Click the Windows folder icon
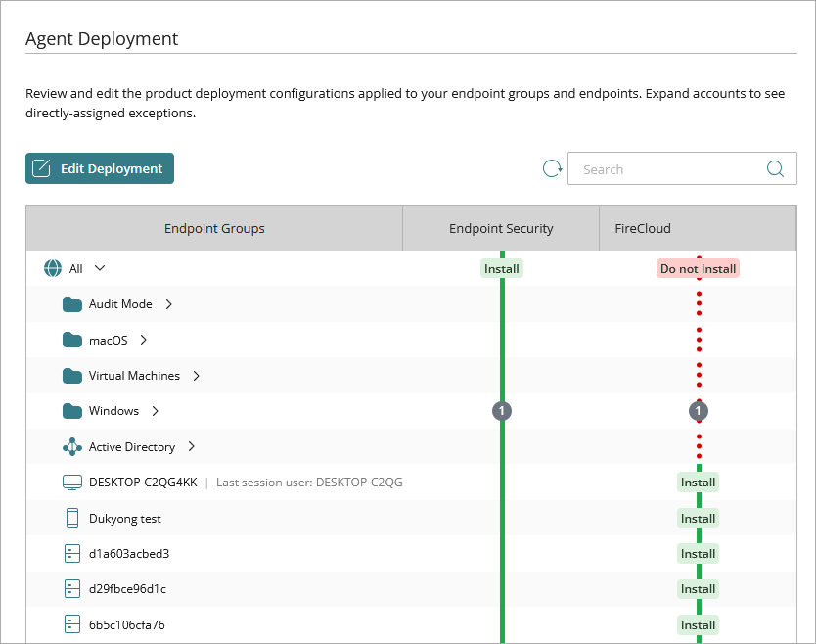 [71, 411]
